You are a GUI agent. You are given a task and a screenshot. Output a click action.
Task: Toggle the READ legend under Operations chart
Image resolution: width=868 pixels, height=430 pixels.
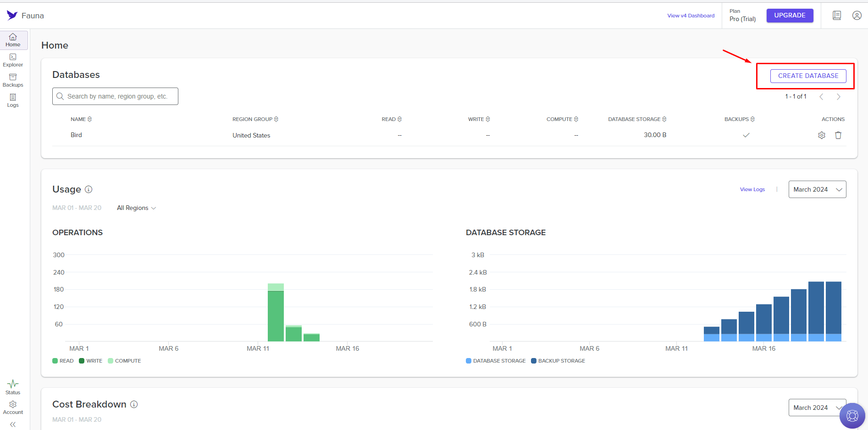pyautogui.click(x=63, y=360)
